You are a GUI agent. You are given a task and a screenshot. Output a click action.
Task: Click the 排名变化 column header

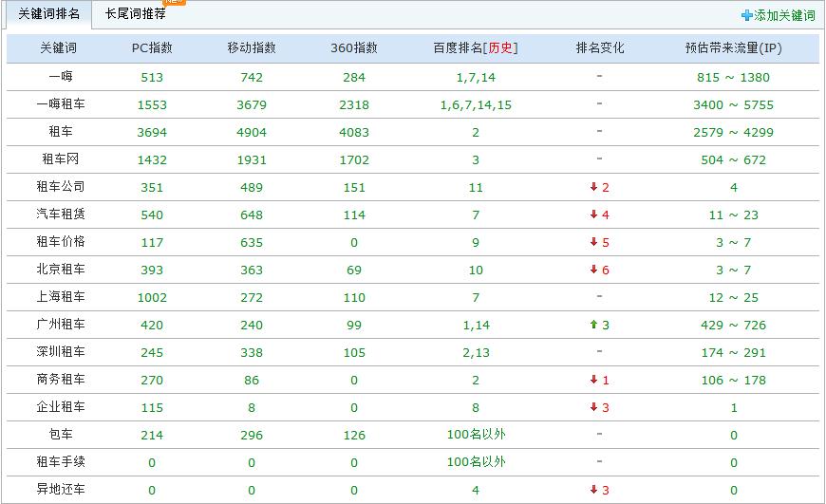(600, 48)
